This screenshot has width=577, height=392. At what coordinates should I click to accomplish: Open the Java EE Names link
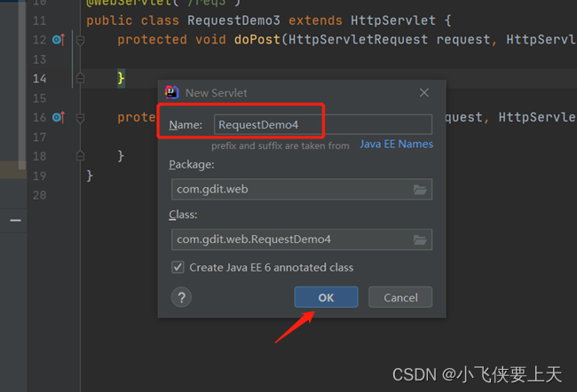pyautogui.click(x=396, y=144)
